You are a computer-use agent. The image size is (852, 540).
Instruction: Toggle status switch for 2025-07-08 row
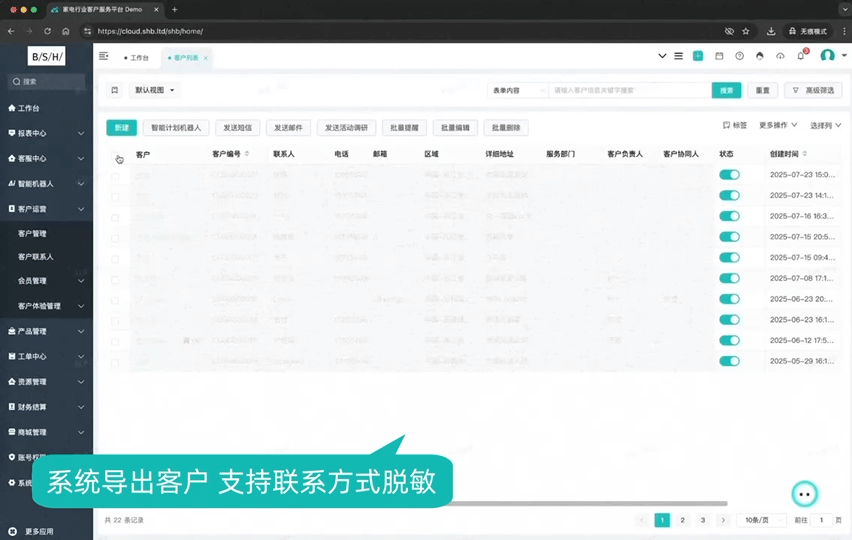[x=729, y=278]
